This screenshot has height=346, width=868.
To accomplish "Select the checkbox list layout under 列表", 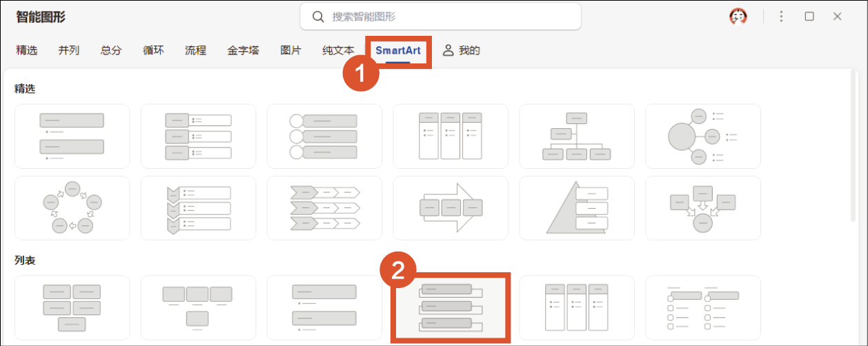I will pos(702,307).
